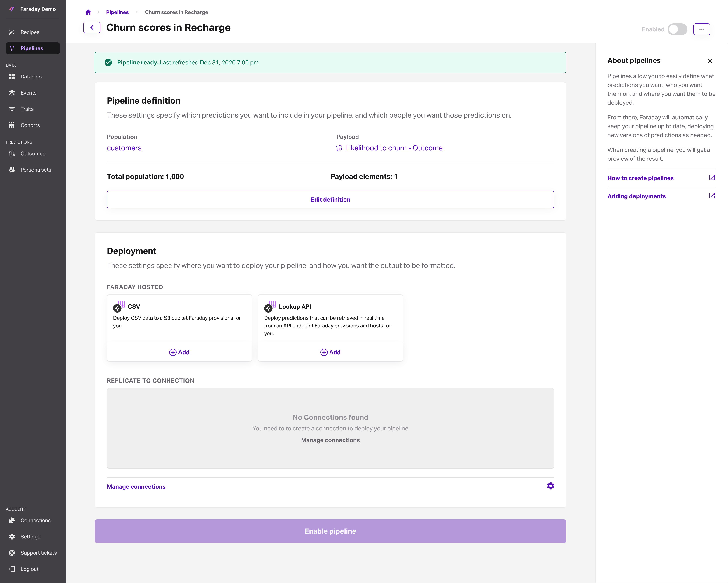This screenshot has width=728, height=583.
Task: Click the external link icon for How to create pipelines
Action: tap(712, 178)
